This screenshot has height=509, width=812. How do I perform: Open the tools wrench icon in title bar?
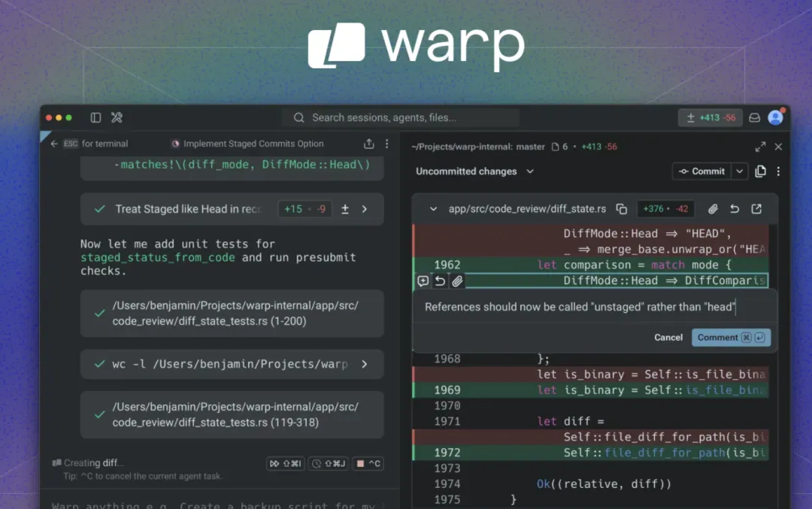point(117,117)
